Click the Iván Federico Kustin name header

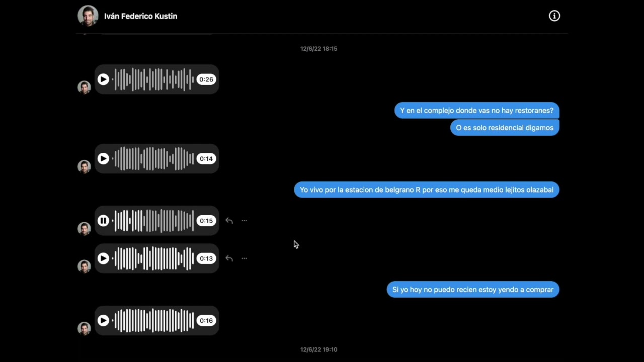pos(140,16)
